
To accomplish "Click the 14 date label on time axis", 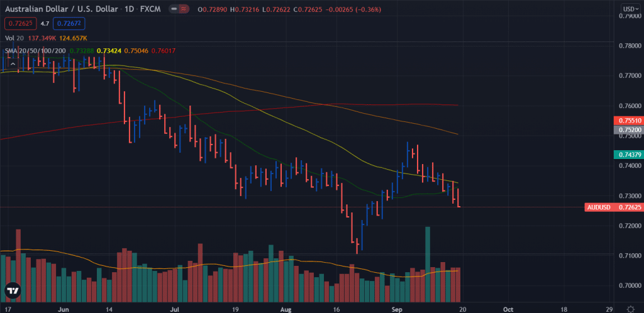I will (x=109, y=309).
